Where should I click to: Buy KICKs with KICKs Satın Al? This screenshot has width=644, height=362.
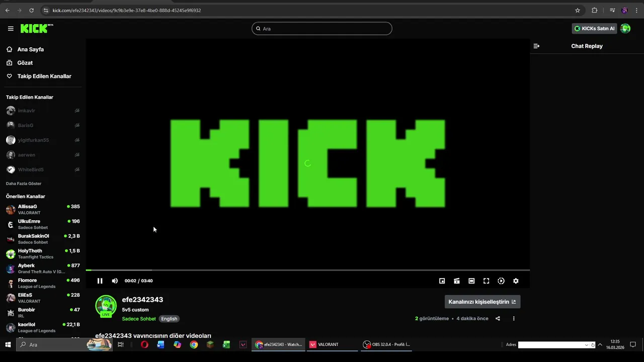[594, 29]
